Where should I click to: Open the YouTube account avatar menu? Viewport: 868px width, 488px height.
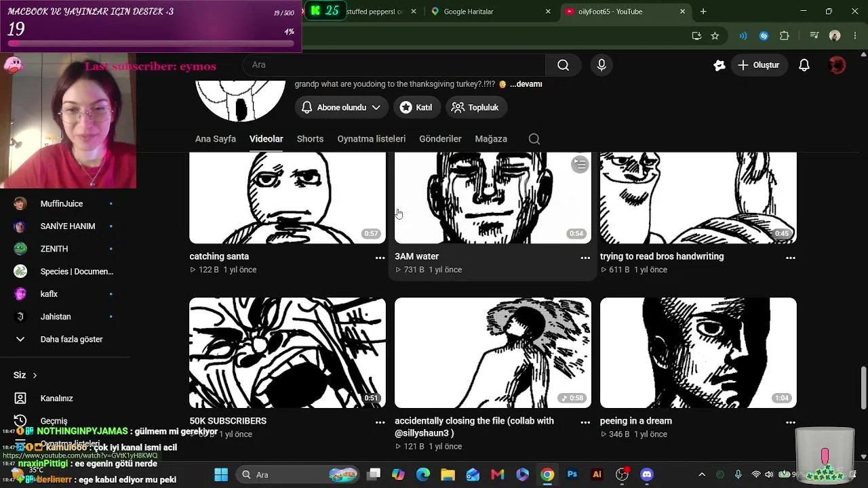pos(837,65)
